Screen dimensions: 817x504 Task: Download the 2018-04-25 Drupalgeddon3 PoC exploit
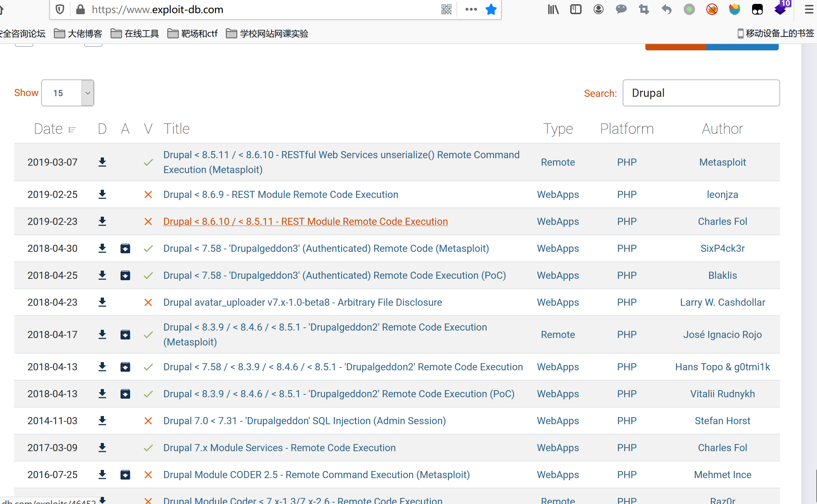pyautogui.click(x=102, y=275)
